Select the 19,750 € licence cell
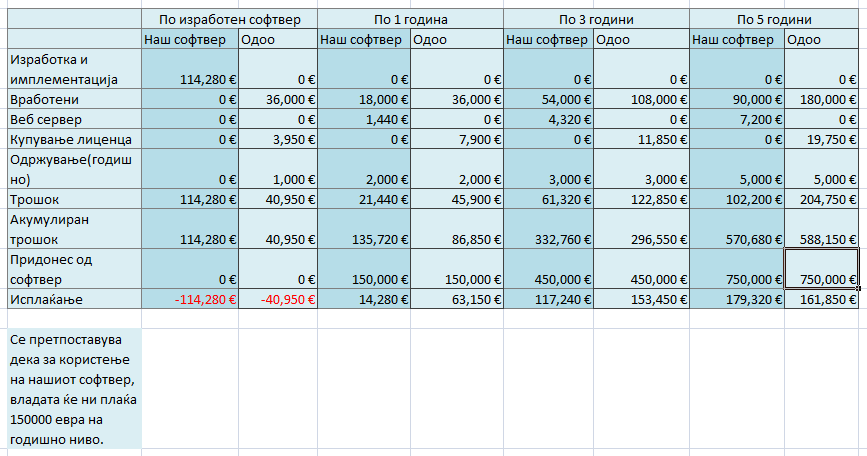This screenshot has width=867, height=456. 821,139
